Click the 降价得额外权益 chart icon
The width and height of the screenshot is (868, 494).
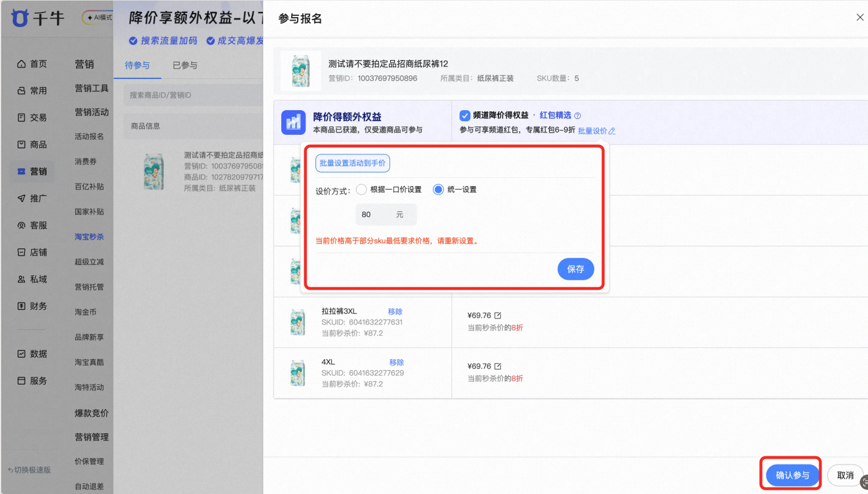pyautogui.click(x=294, y=122)
